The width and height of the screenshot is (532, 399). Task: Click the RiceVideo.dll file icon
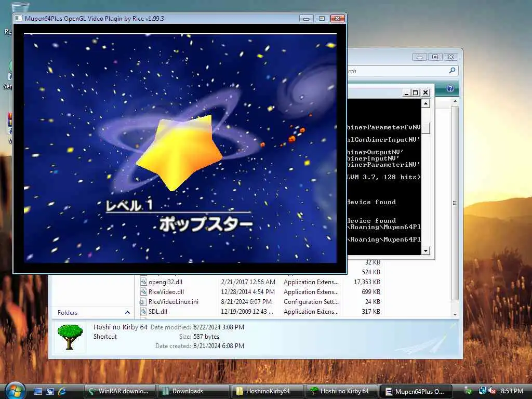coord(143,292)
